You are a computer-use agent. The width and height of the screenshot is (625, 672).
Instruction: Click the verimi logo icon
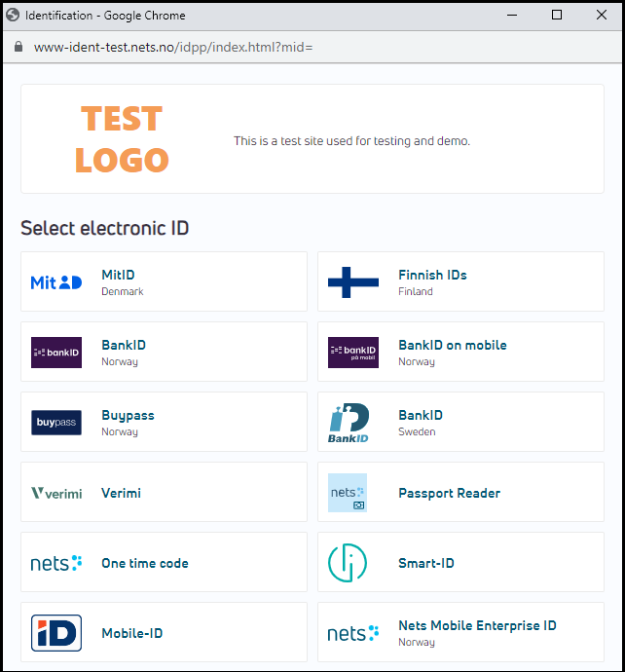(56, 493)
